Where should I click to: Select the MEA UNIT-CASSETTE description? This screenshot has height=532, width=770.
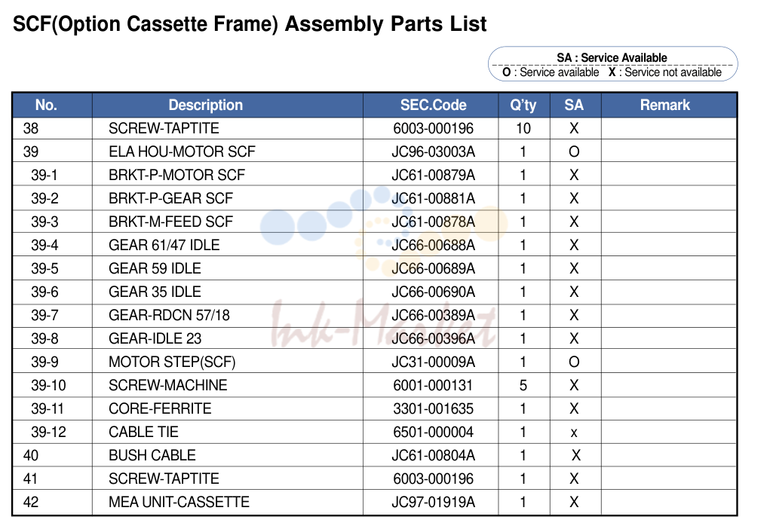(x=179, y=502)
